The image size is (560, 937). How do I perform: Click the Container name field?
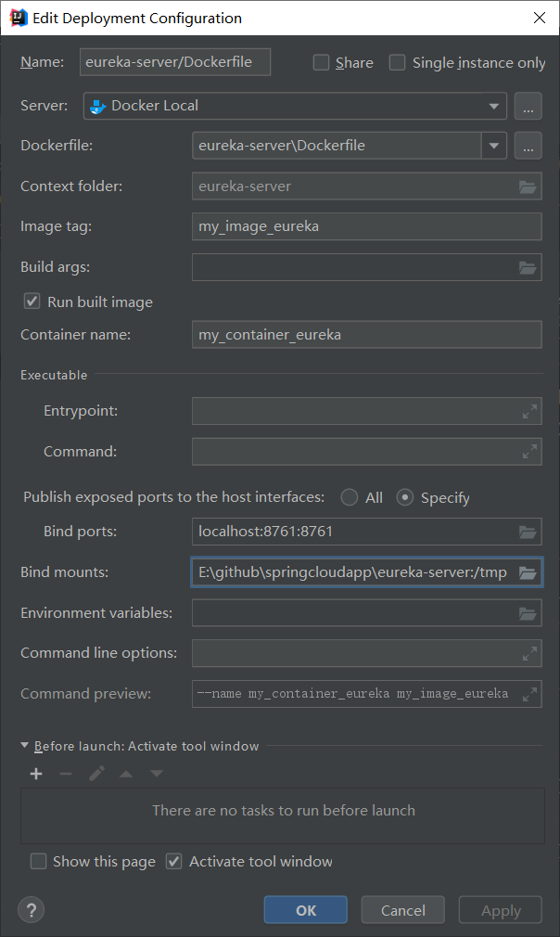[x=366, y=335]
